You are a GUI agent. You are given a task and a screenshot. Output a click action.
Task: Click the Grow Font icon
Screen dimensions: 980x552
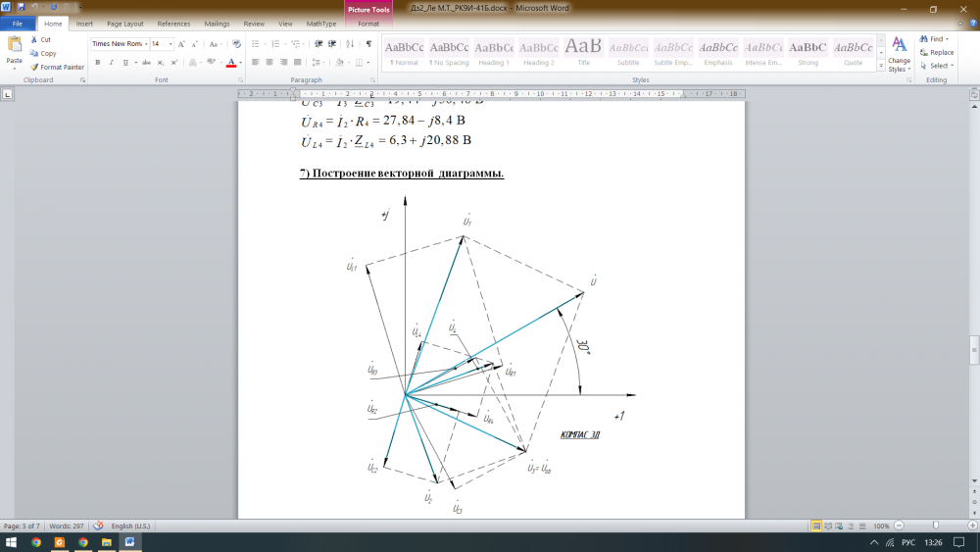click(x=182, y=44)
